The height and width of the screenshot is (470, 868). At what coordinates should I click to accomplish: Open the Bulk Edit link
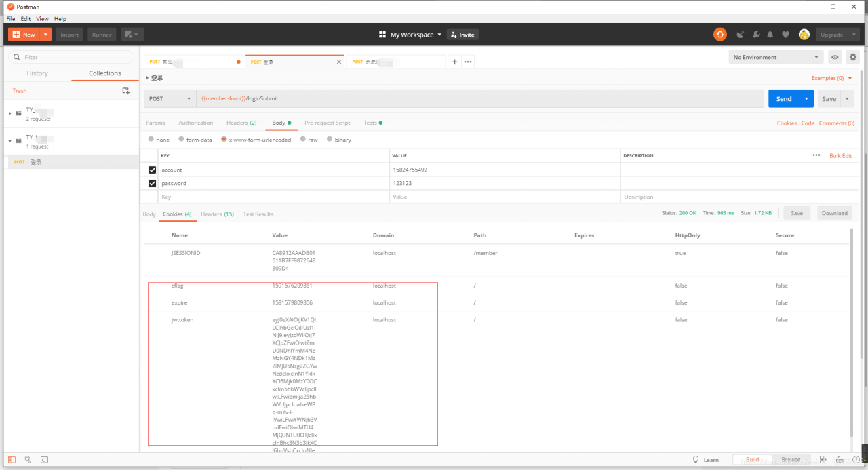tap(841, 155)
